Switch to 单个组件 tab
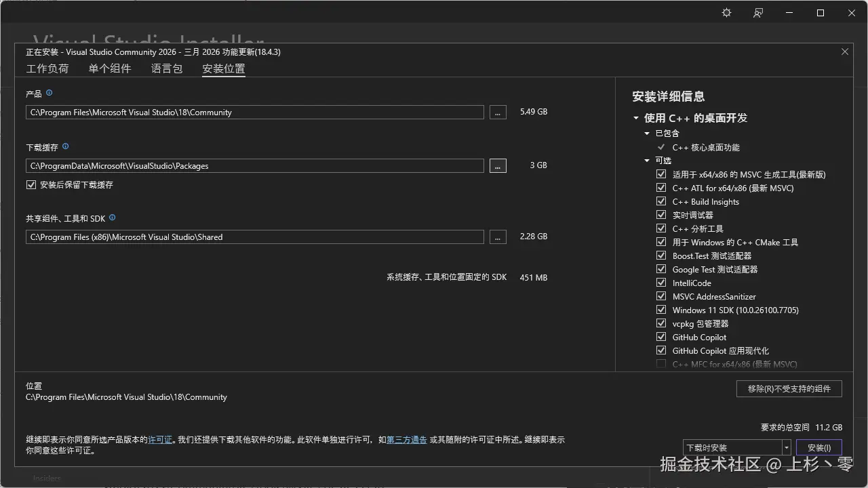 (110, 68)
